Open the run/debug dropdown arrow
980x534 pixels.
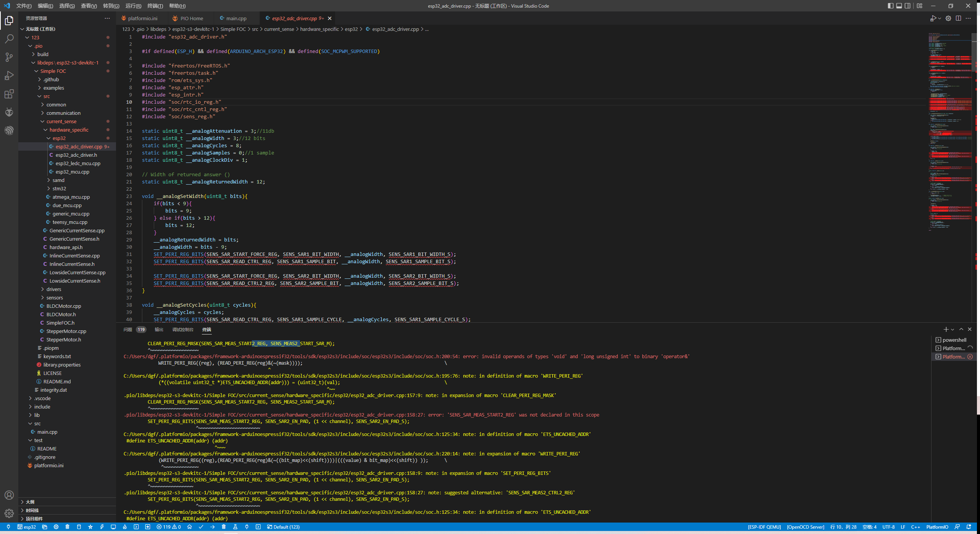coord(939,18)
